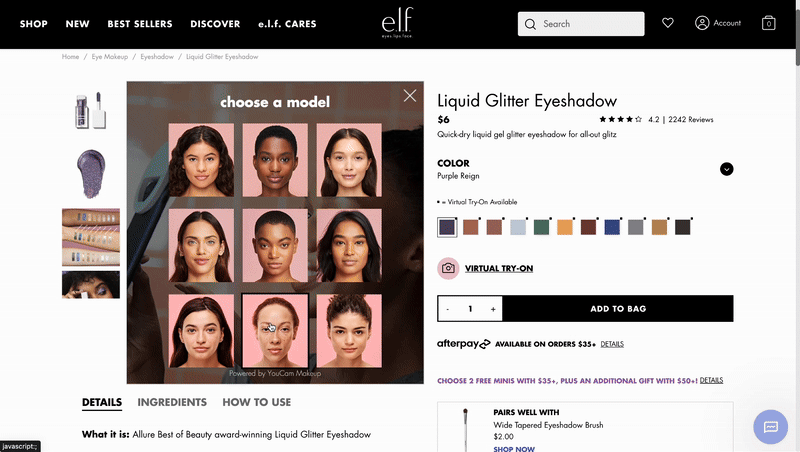
Task: Close the choose a model overlay
Action: (410, 95)
